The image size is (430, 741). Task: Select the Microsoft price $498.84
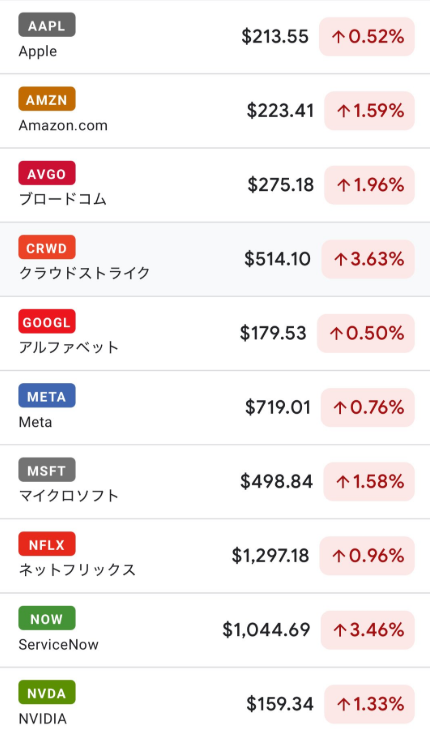click(276, 482)
